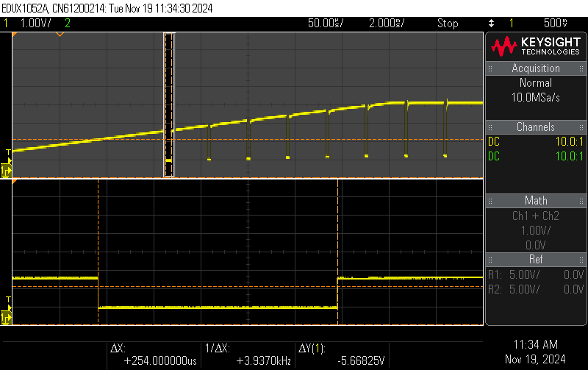Select the right orange X2 cursor in zoom window
The width and height of the screenshot is (588, 370).
[338, 252]
